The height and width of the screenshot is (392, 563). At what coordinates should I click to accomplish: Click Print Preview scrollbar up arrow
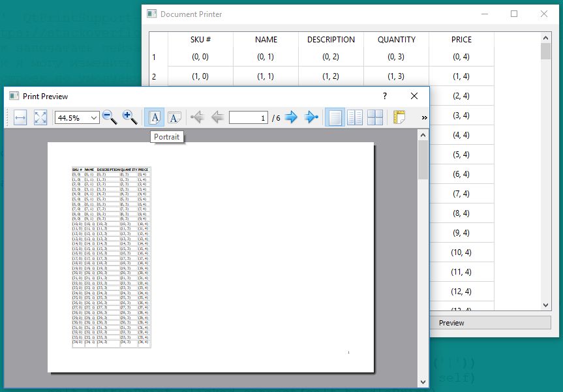click(x=423, y=135)
